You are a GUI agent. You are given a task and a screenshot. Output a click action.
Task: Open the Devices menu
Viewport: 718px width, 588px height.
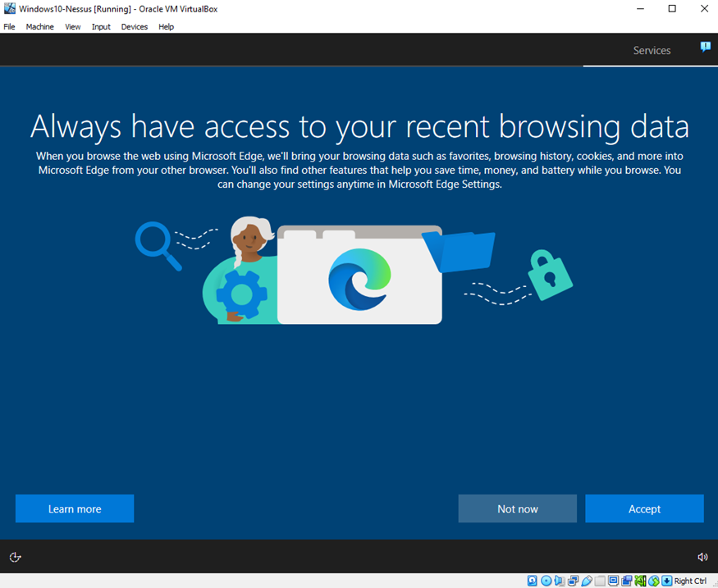[x=135, y=27]
